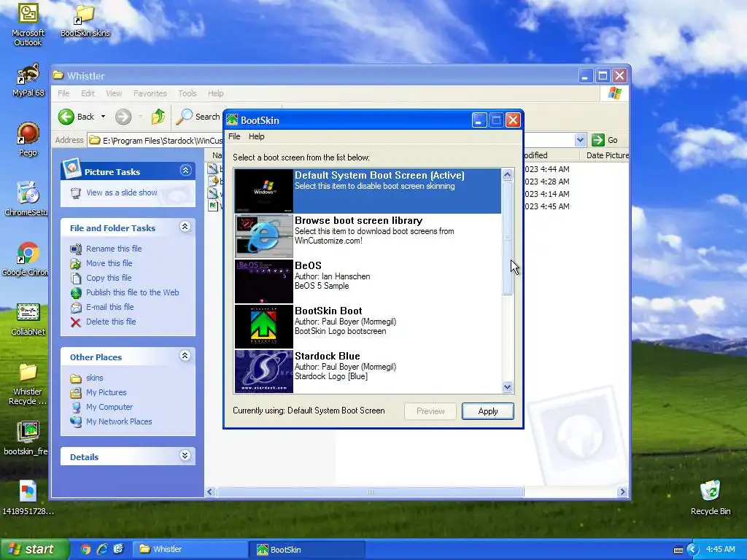This screenshot has height=560, width=747.
Task: Open the Edit menu in the Whistler window
Action: point(88,93)
